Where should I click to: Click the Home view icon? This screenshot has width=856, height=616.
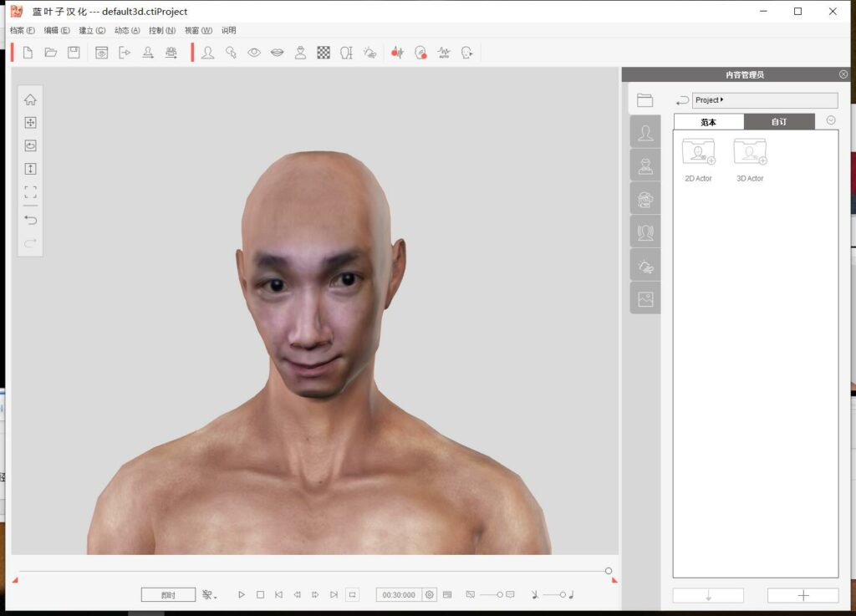(x=30, y=99)
